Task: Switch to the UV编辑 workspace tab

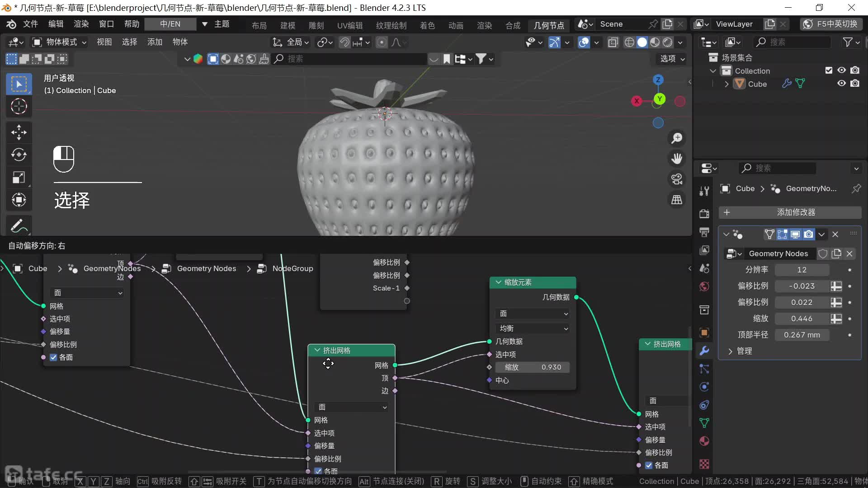Action: (349, 25)
